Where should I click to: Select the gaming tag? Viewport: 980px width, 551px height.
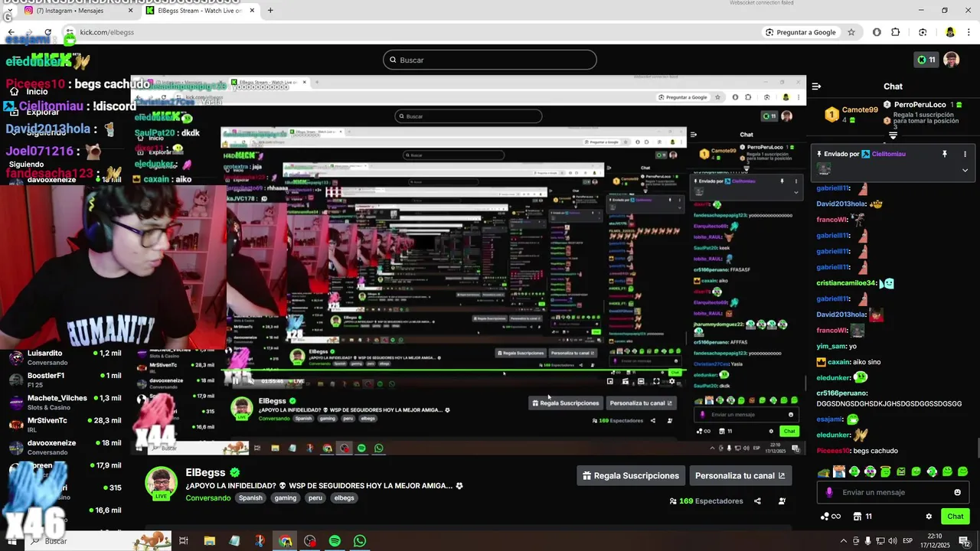(x=286, y=497)
